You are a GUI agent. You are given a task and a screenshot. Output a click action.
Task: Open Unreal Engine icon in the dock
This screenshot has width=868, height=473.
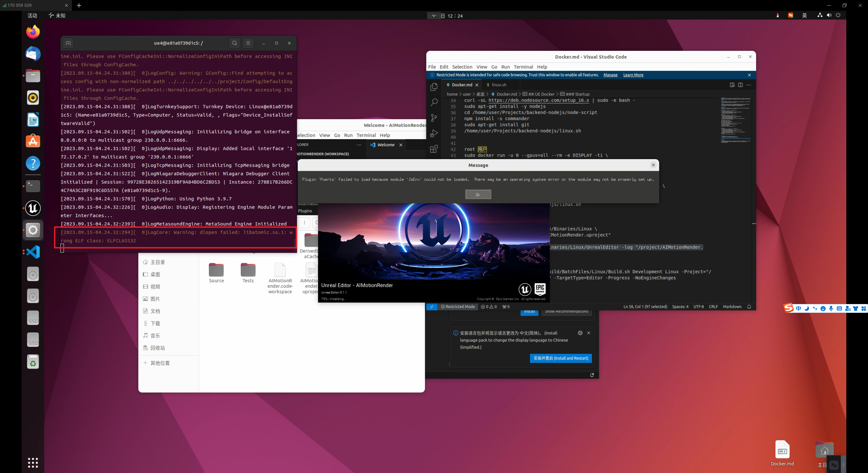click(33, 208)
